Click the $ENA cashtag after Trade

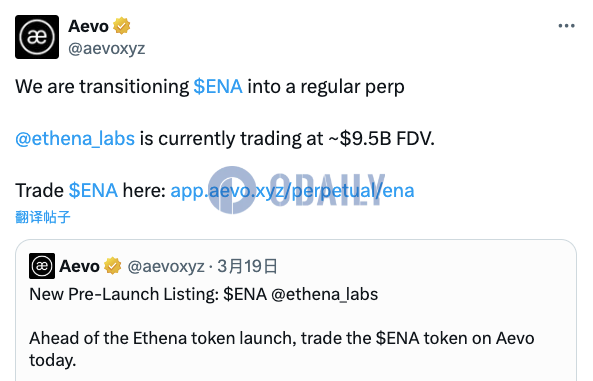coord(93,190)
